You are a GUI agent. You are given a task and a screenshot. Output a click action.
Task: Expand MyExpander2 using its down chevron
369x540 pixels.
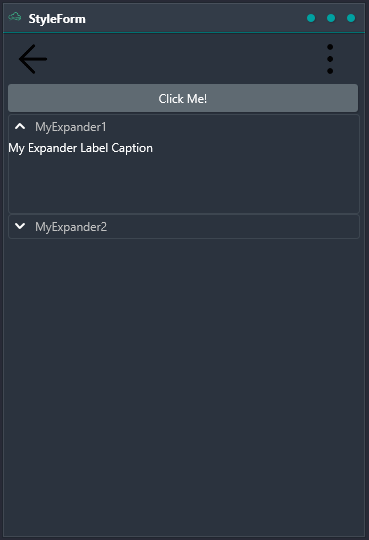click(20, 226)
